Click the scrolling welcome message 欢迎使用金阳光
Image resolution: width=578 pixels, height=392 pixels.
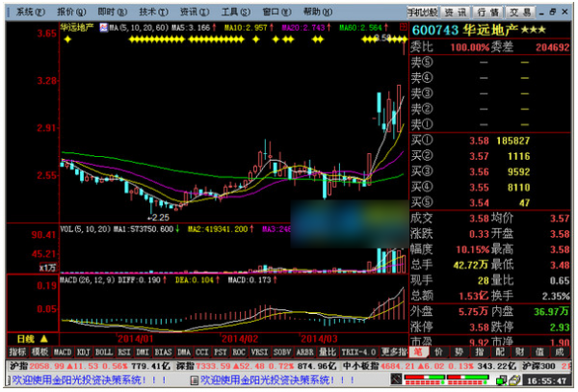coord(77,380)
